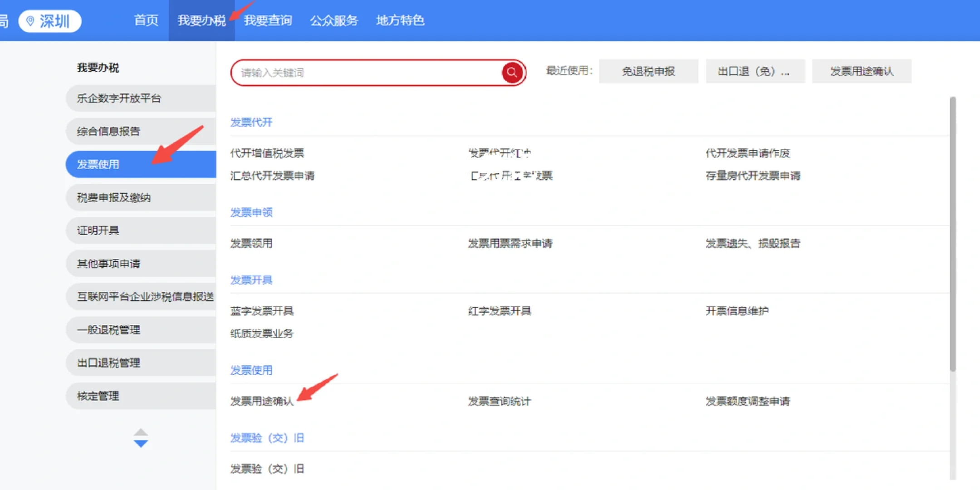Click the 免退税申报 recent-use button

click(648, 71)
